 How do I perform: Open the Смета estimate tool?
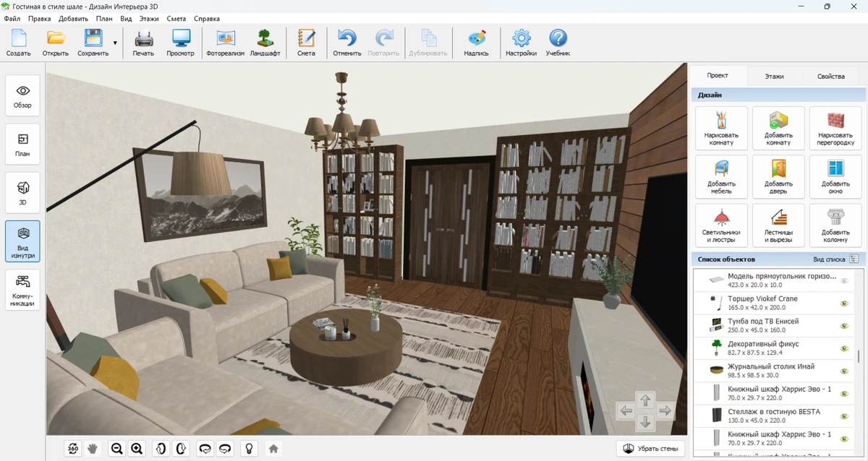click(306, 43)
